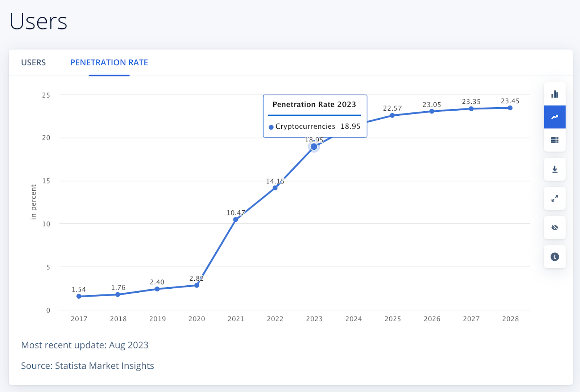This screenshot has height=392, width=580.
Task: Show data as table grid icon
Action: pyautogui.click(x=555, y=140)
